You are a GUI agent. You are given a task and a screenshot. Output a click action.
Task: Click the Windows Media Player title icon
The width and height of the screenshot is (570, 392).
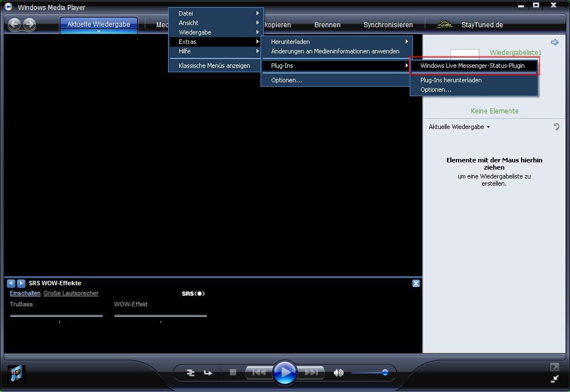coord(8,7)
